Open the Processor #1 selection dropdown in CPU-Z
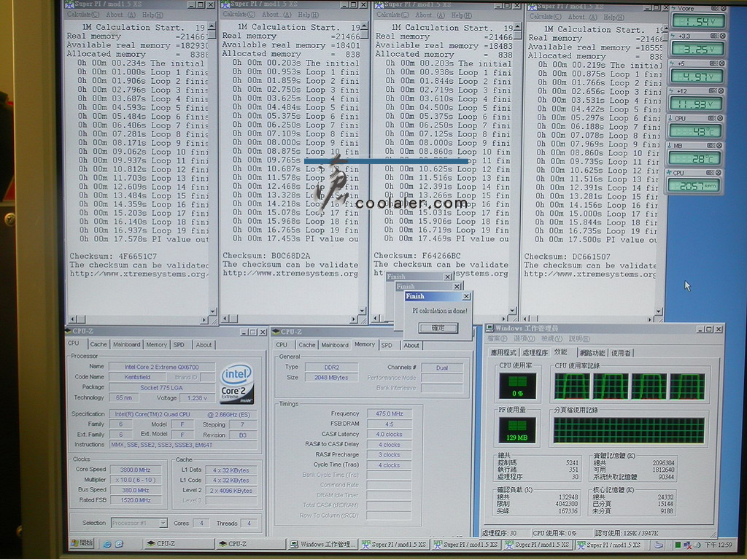Viewport: 747px width, 560px height. (x=139, y=523)
